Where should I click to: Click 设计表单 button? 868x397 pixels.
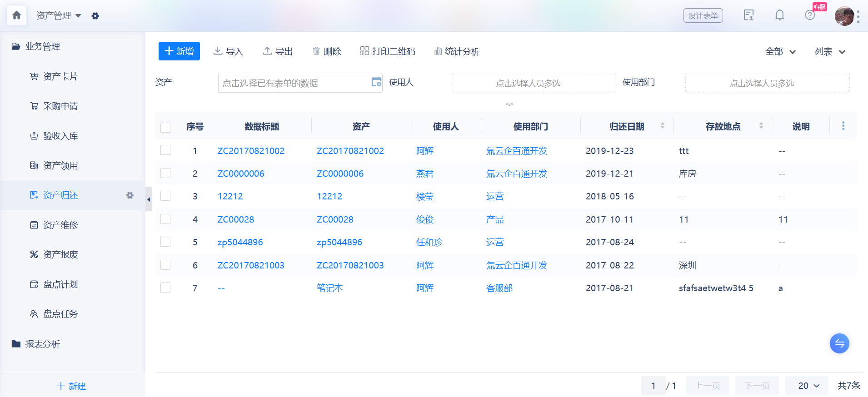click(x=703, y=15)
